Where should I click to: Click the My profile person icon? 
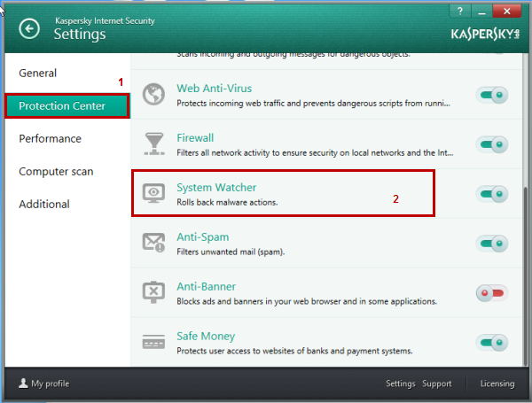[23, 384]
